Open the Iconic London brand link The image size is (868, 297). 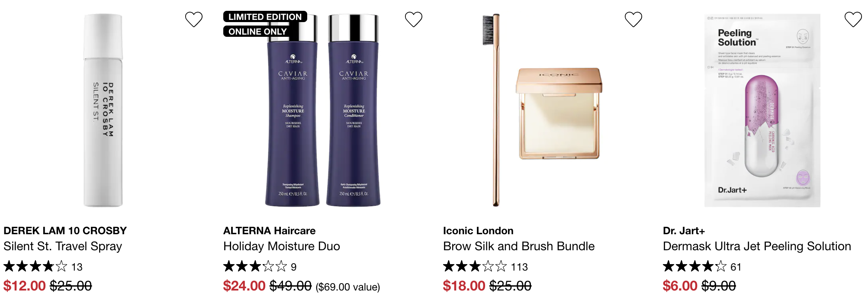point(478,231)
